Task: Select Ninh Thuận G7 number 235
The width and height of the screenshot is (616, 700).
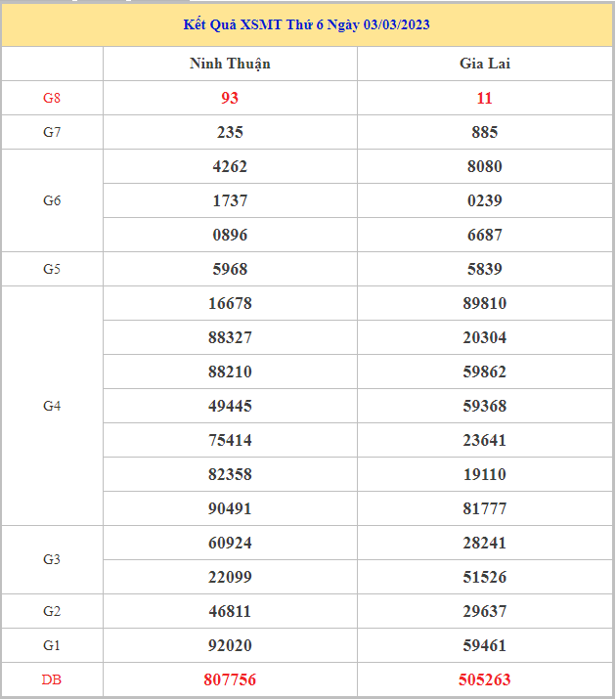Action: click(x=230, y=132)
